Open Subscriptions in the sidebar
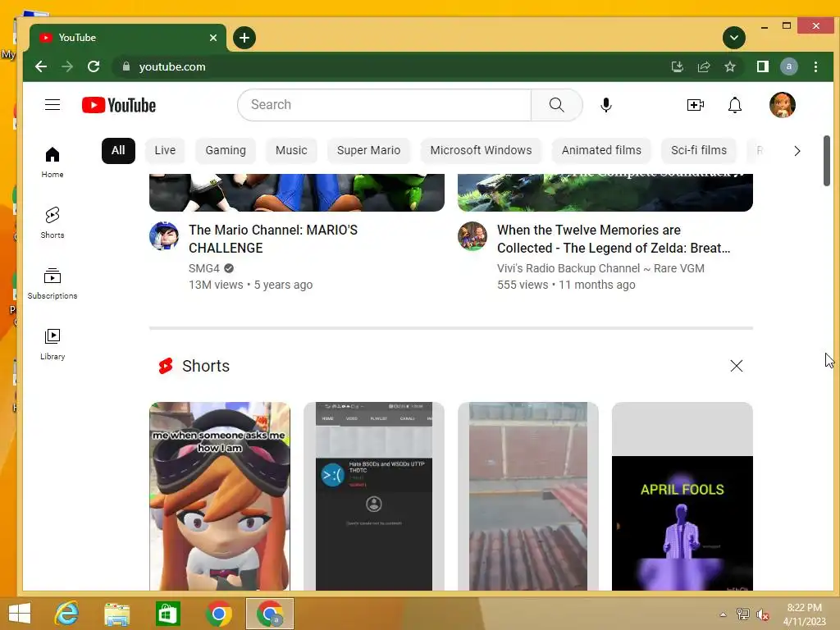This screenshot has width=840, height=630. (x=52, y=283)
